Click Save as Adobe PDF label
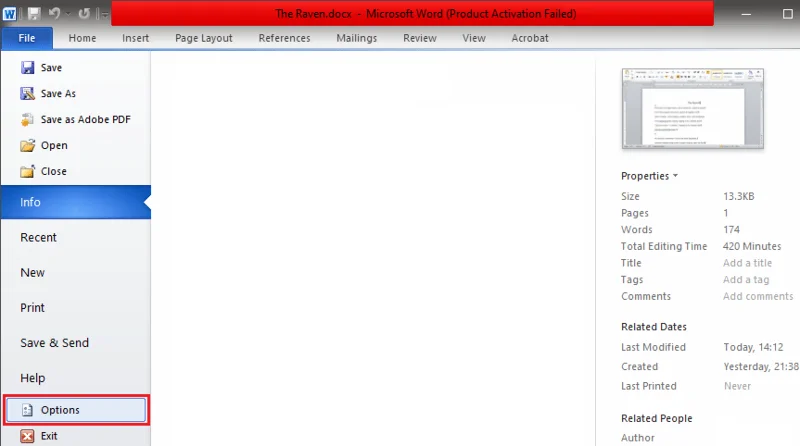Viewport: 800px width, 446px height. coord(86,119)
